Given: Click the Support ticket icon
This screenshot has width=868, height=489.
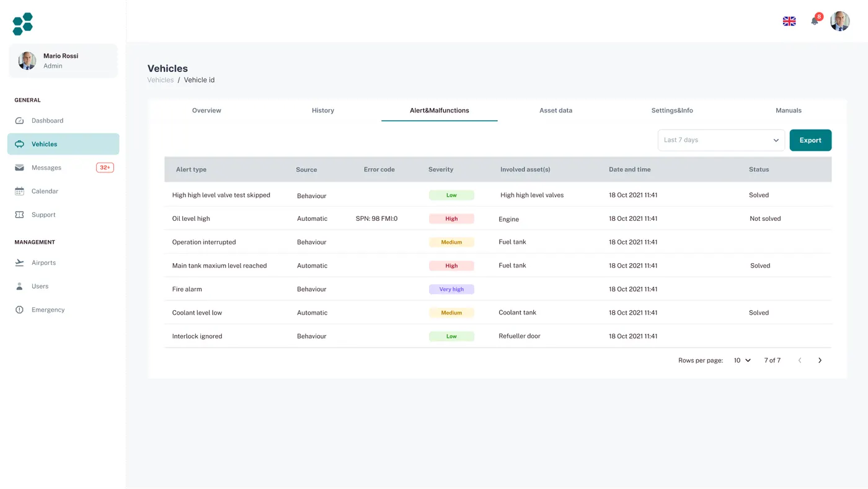Looking at the screenshot, I should click(x=19, y=215).
